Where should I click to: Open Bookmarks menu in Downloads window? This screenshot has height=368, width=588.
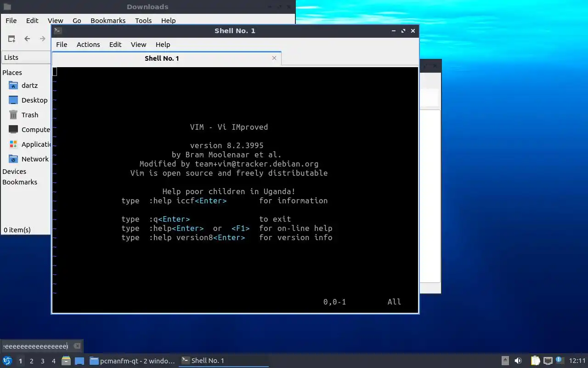[x=108, y=20]
